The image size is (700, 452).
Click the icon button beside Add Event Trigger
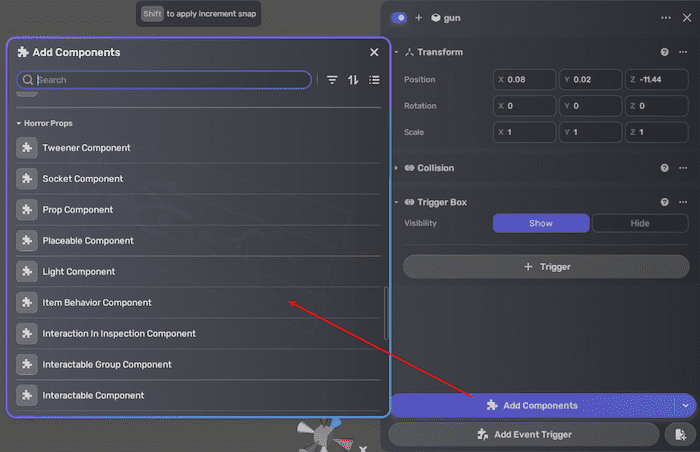click(x=677, y=434)
